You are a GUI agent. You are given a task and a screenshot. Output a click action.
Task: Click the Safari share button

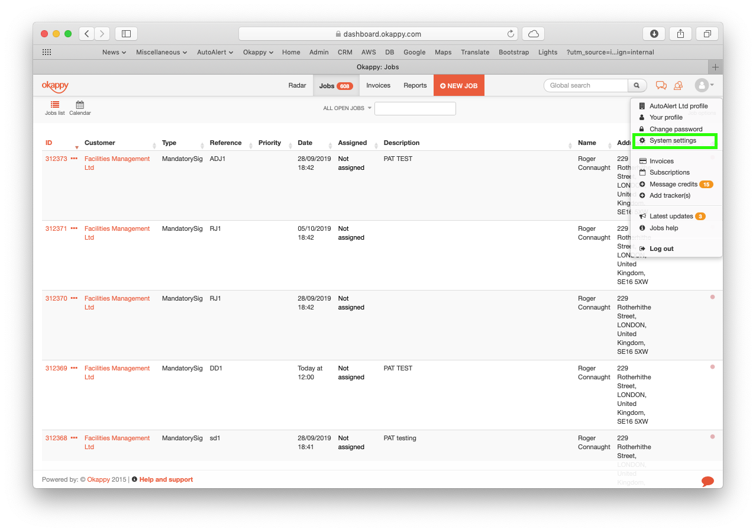click(680, 34)
